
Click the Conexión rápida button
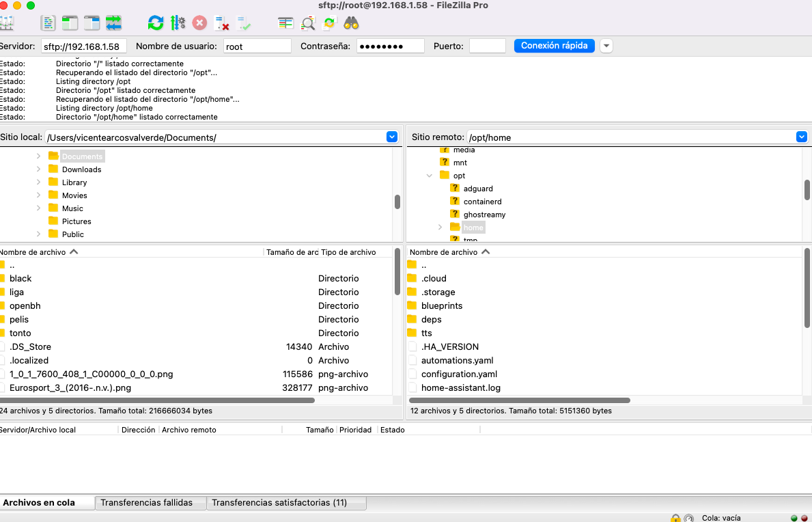pyautogui.click(x=555, y=46)
